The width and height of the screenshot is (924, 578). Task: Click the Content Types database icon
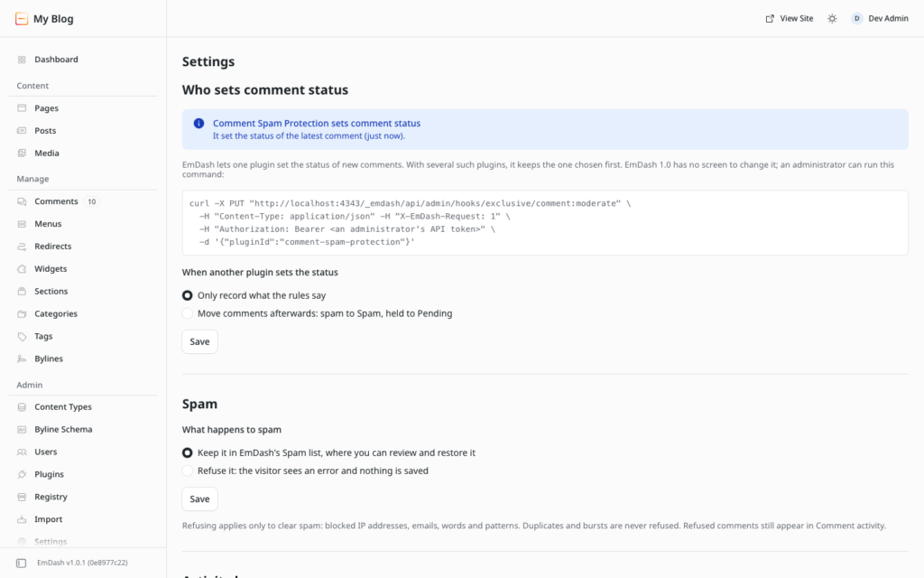click(x=22, y=407)
